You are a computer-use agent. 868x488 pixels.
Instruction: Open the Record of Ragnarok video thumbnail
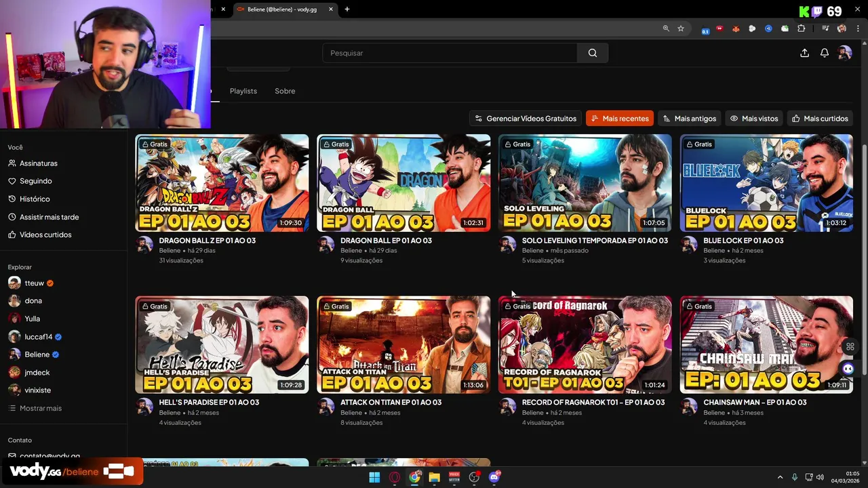[585, 345]
